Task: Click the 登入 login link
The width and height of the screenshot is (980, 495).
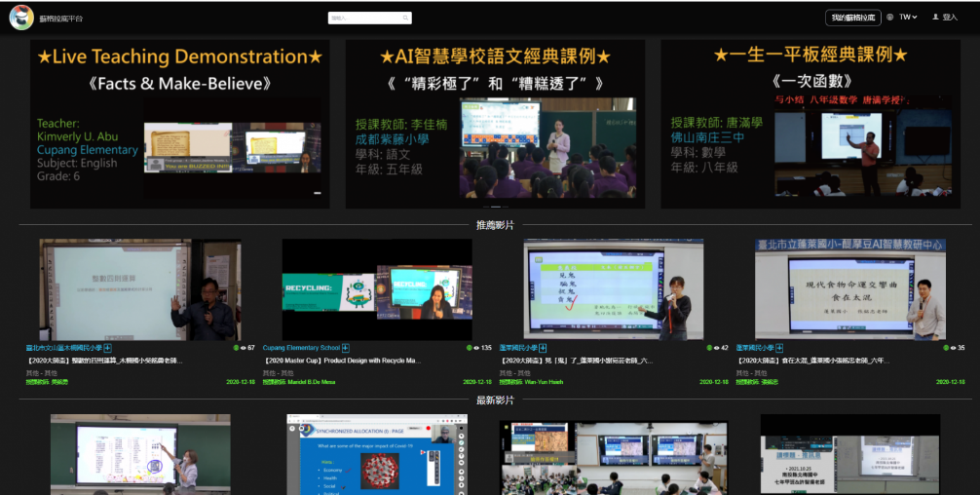Action: (950, 18)
